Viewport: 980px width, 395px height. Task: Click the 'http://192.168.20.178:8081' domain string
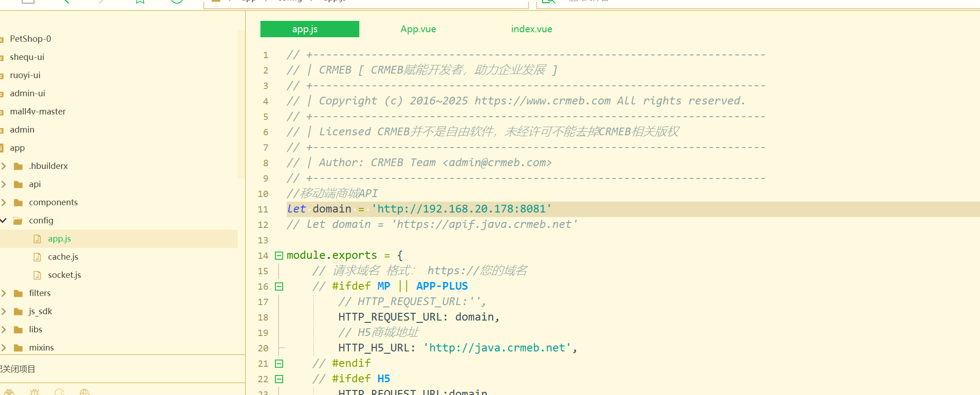(461, 209)
